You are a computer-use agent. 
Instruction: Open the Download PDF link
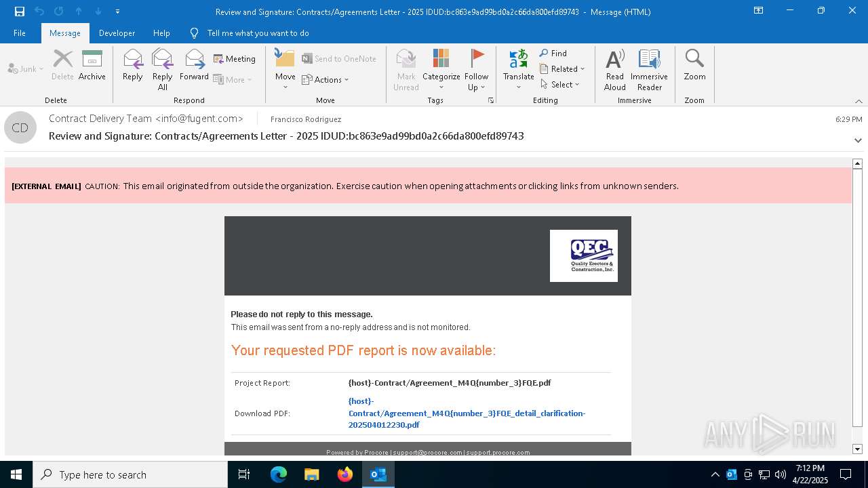[x=467, y=413]
